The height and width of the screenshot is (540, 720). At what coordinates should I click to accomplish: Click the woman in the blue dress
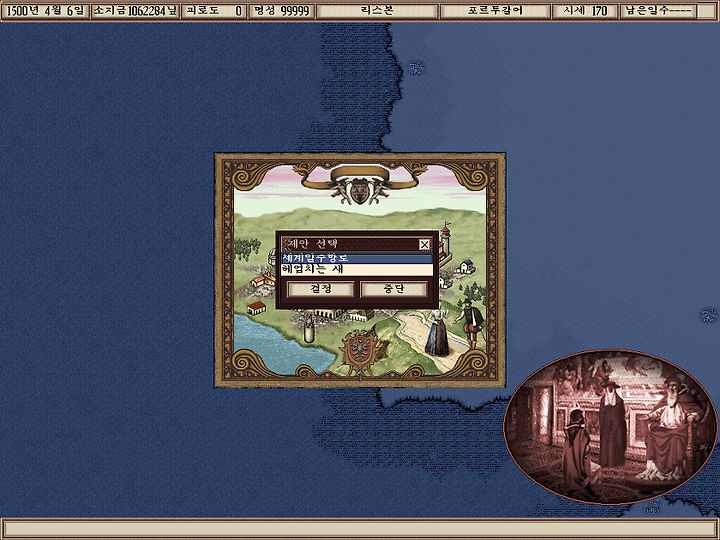[x=437, y=332]
